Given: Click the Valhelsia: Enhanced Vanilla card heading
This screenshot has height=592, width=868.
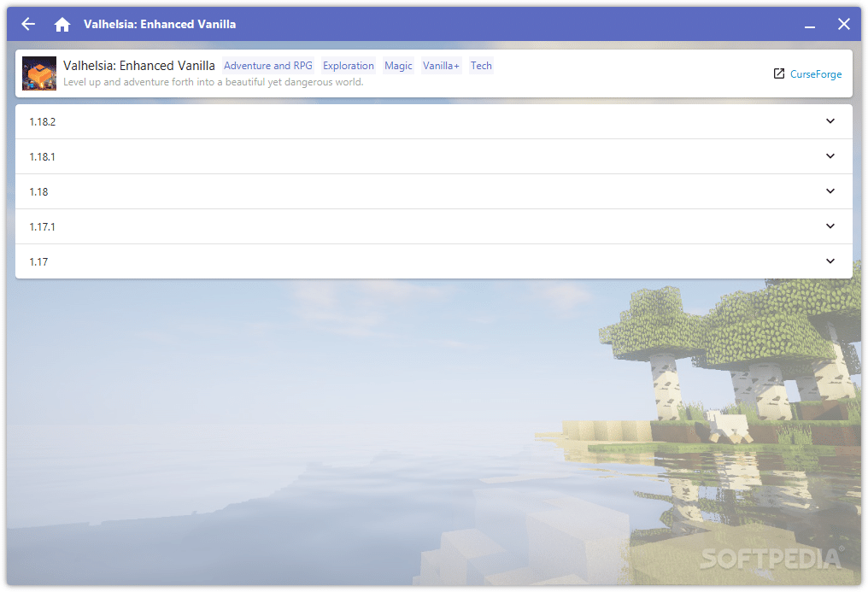Looking at the screenshot, I should click(139, 65).
